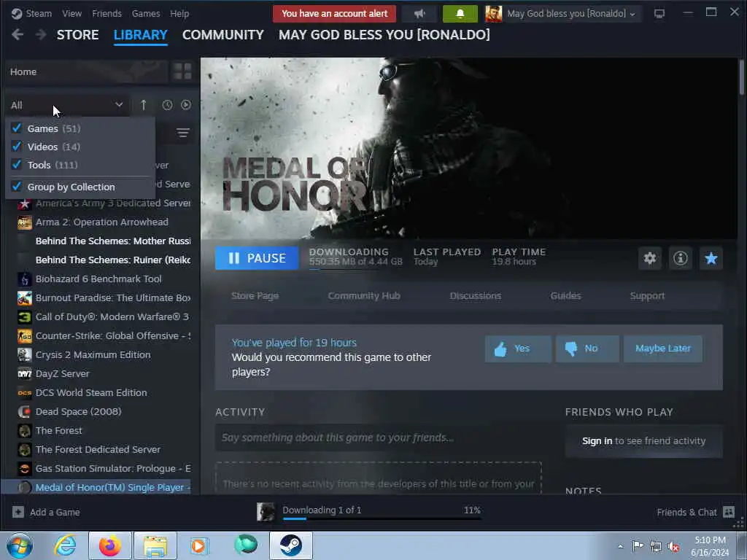Open the Games menu
Image resolution: width=747 pixels, height=560 pixels.
(x=146, y=13)
